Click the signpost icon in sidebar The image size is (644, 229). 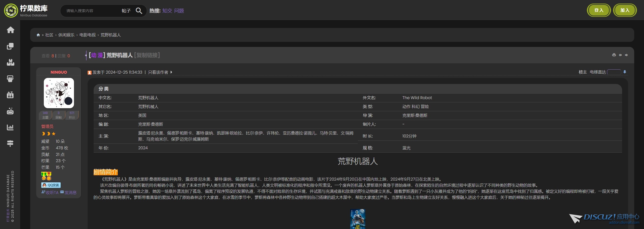coord(10,144)
